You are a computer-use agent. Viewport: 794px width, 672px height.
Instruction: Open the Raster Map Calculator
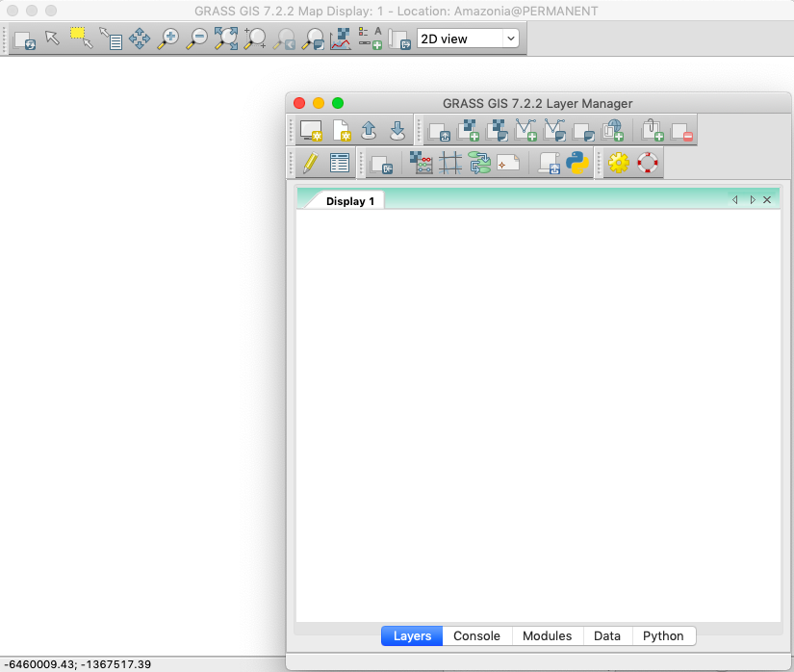[422, 163]
